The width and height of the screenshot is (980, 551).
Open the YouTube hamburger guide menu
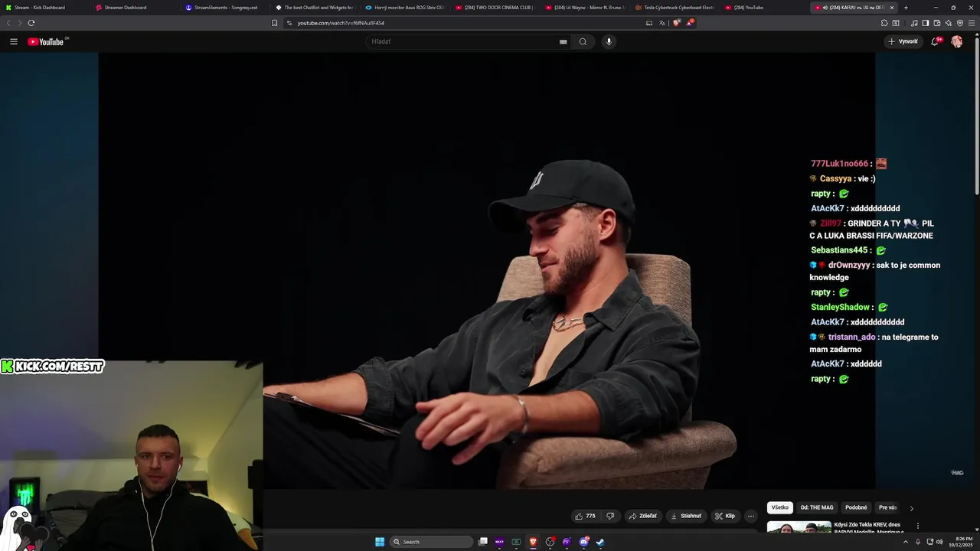(x=13, y=41)
